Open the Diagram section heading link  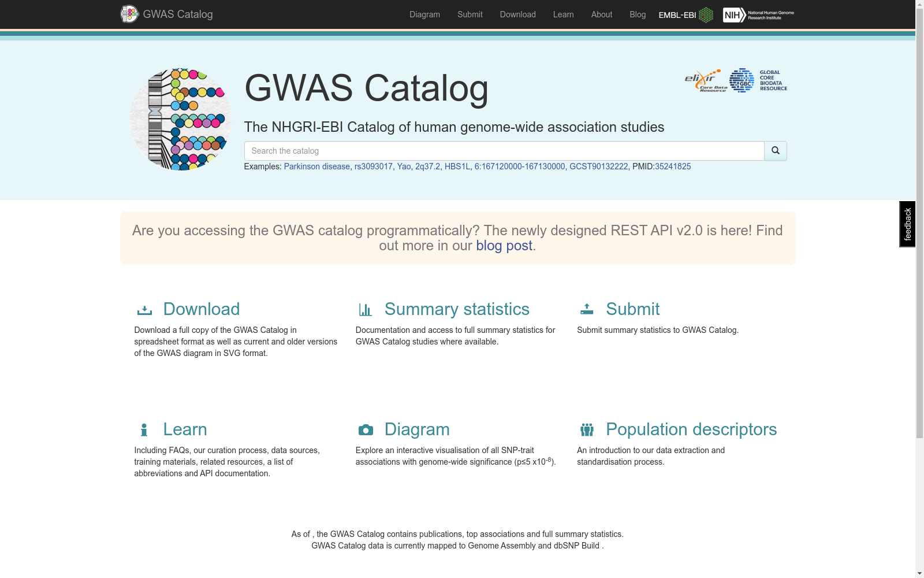click(x=417, y=429)
